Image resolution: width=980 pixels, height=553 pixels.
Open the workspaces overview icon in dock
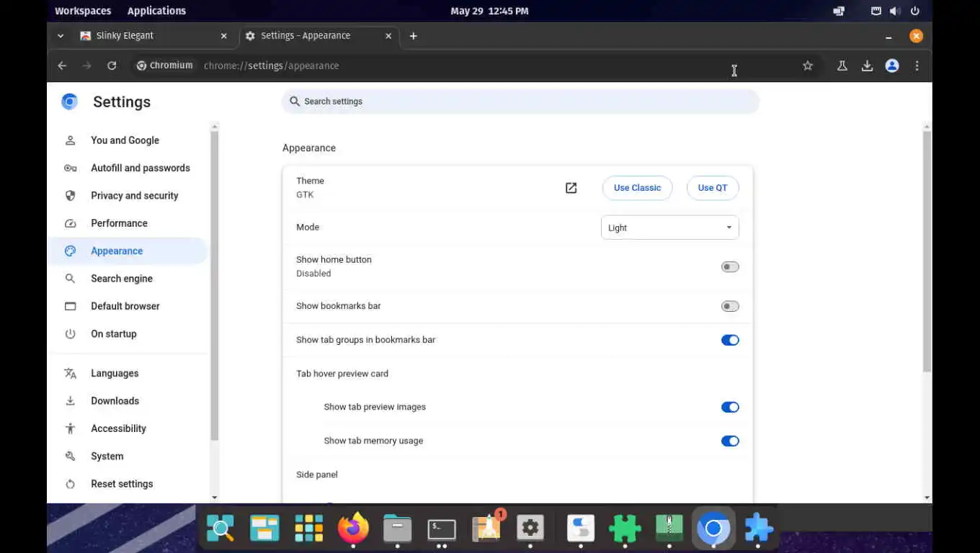264,529
